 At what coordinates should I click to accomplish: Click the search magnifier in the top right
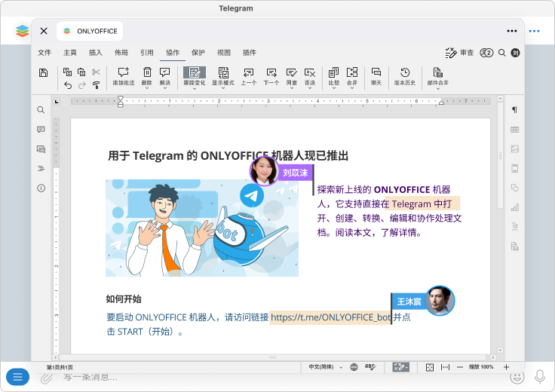(x=501, y=53)
